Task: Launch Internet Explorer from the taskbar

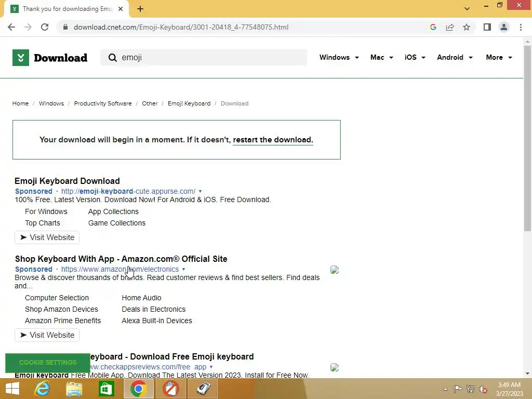Action: tap(42, 389)
